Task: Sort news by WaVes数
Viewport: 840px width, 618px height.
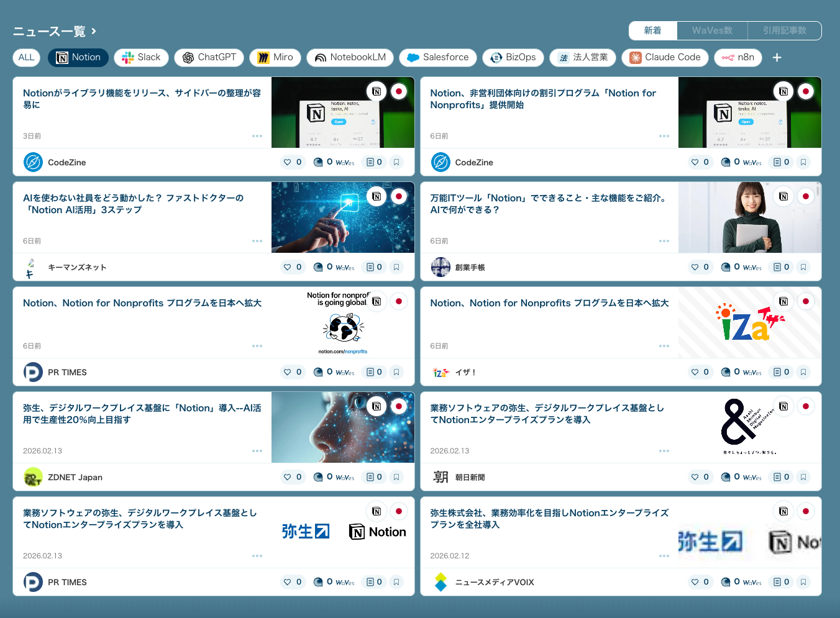Action: (x=712, y=30)
